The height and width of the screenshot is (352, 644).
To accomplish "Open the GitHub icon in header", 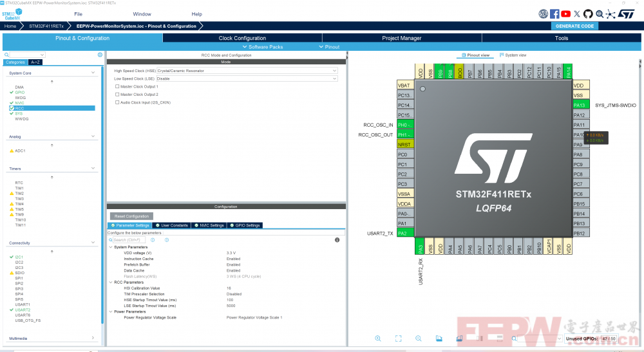I will [x=588, y=14].
